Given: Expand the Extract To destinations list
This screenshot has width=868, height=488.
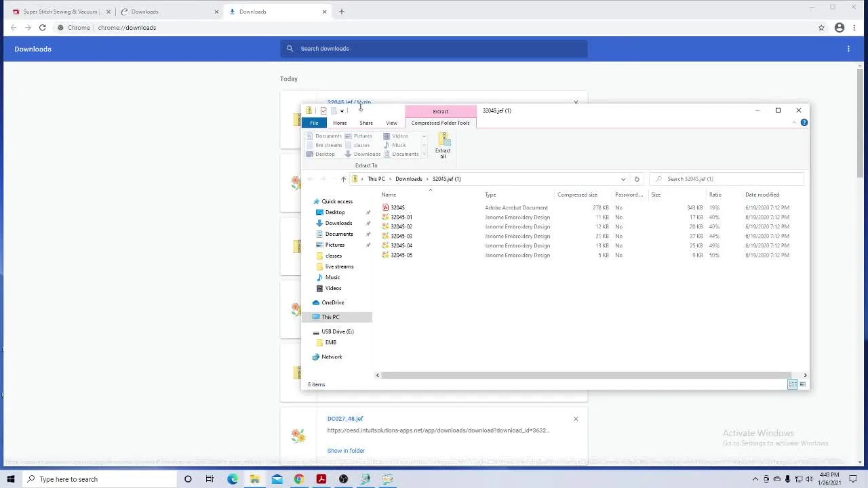Looking at the screenshot, I should (424, 154).
